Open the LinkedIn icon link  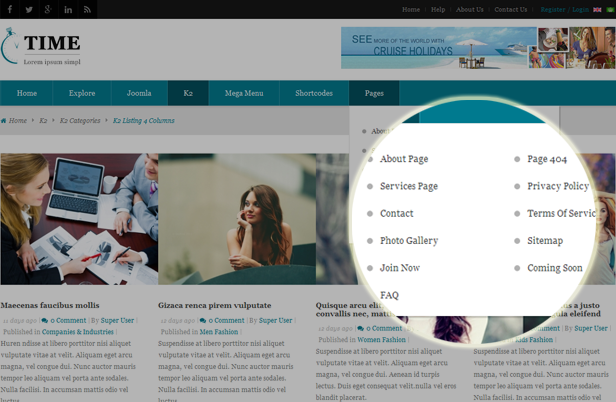(x=68, y=9)
